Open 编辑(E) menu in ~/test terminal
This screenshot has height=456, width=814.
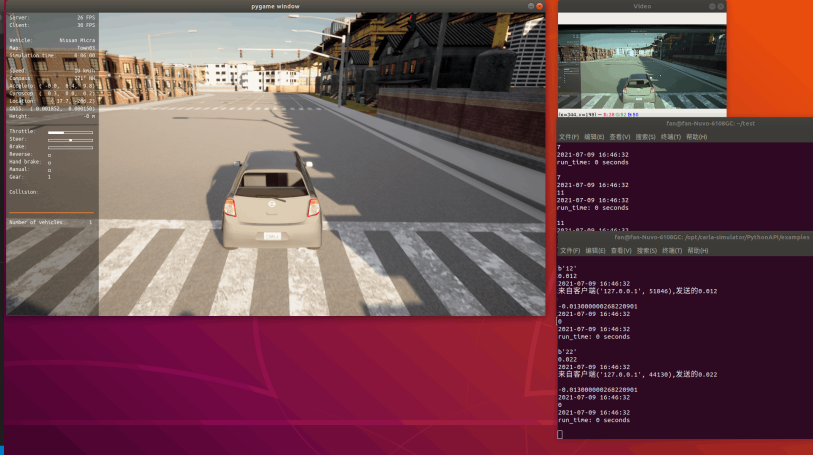pyautogui.click(x=594, y=137)
